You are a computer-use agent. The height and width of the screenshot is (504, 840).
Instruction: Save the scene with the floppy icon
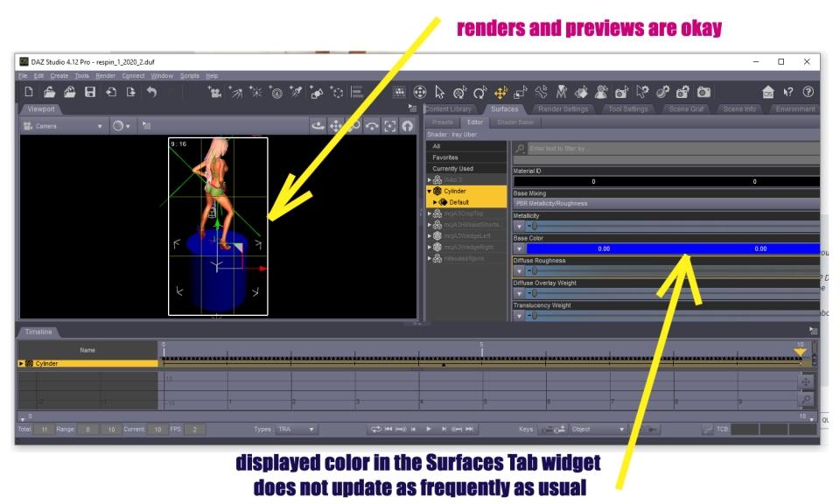click(x=90, y=92)
